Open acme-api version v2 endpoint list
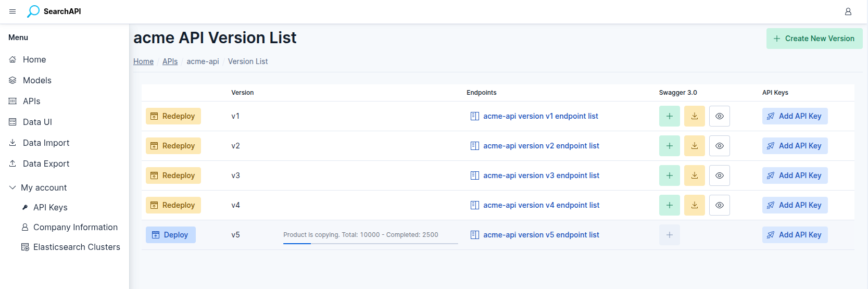The image size is (868, 289). click(541, 146)
